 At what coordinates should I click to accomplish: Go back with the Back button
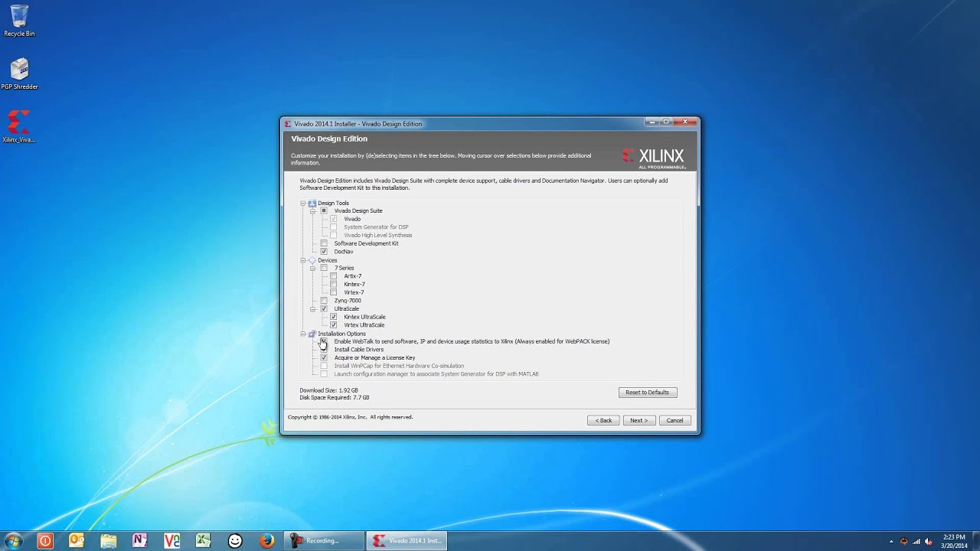point(604,420)
